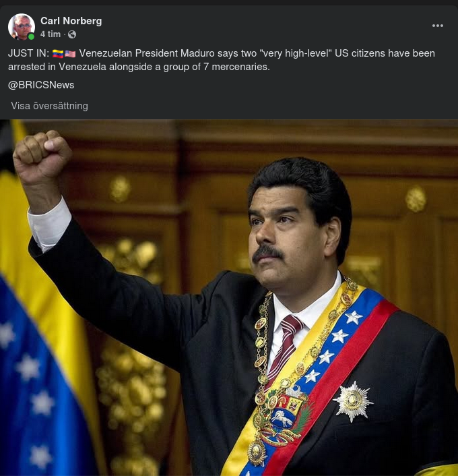
Task: Open Carl Norberg's profile picture
Action: tap(22, 27)
